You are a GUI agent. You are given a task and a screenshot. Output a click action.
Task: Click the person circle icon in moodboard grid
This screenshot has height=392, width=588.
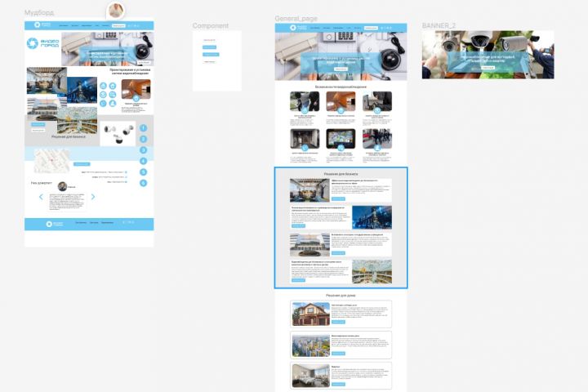point(113,104)
